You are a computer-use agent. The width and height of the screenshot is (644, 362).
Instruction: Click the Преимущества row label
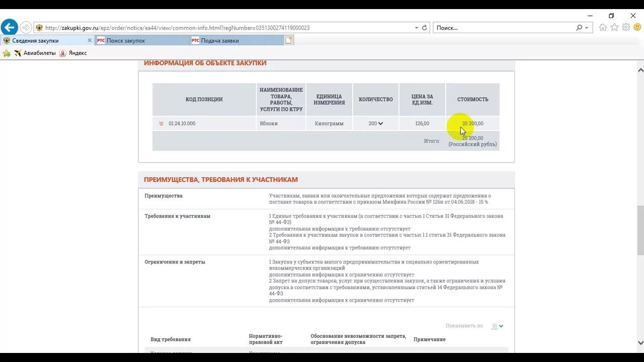[x=164, y=196]
